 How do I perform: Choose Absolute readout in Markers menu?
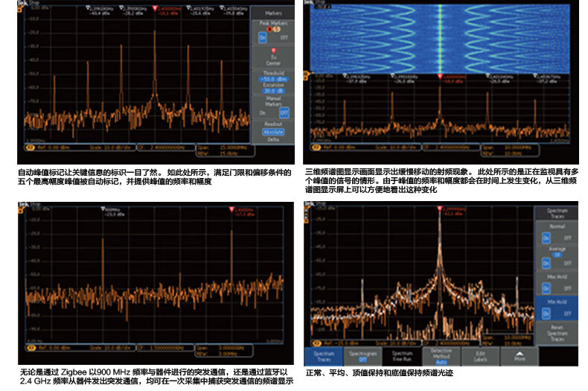[272, 131]
